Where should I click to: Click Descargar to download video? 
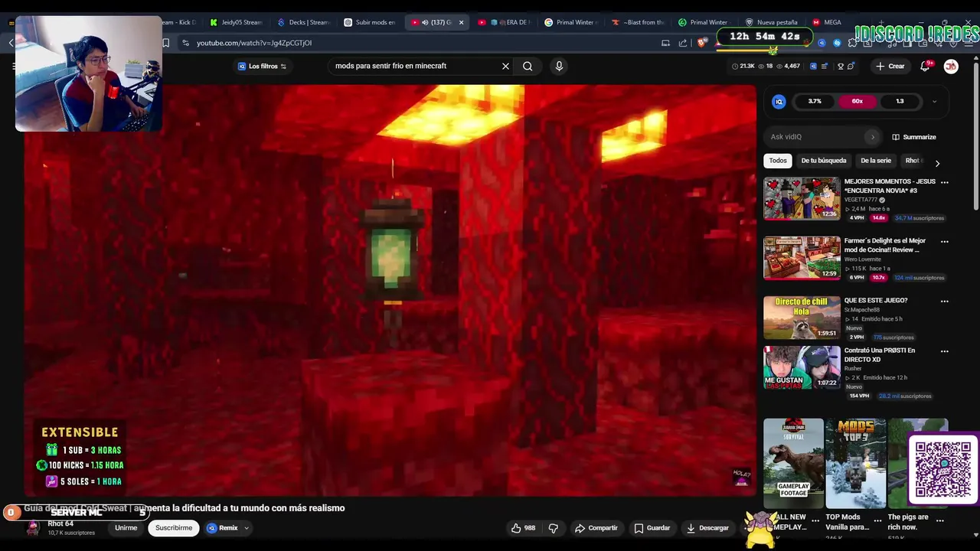707,528
